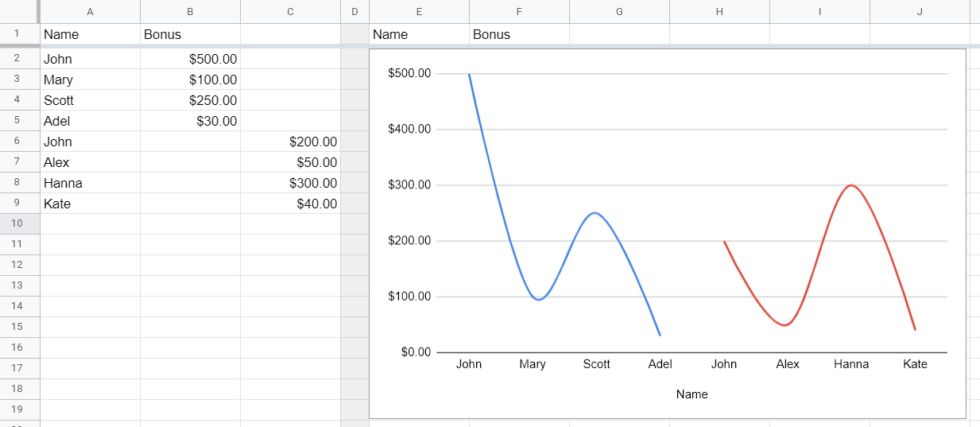
Task: Click cell with Alex in column A
Action: [90, 162]
